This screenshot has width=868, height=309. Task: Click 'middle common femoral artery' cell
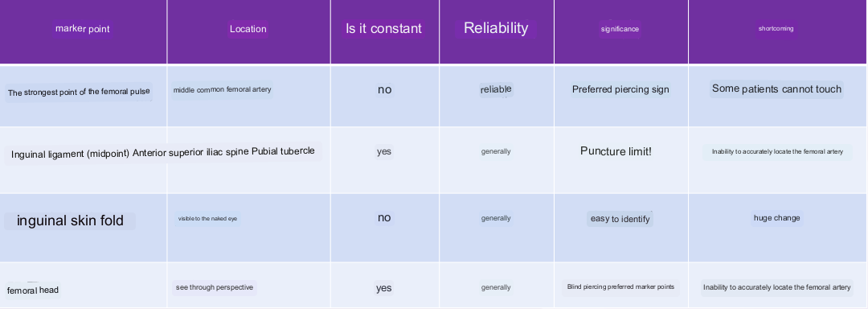pyautogui.click(x=222, y=89)
